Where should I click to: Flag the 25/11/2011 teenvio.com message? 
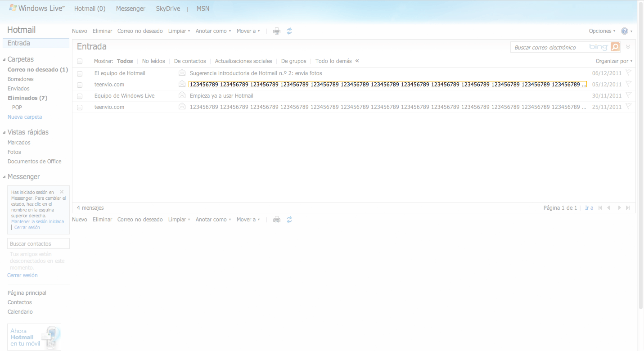pyautogui.click(x=629, y=106)
